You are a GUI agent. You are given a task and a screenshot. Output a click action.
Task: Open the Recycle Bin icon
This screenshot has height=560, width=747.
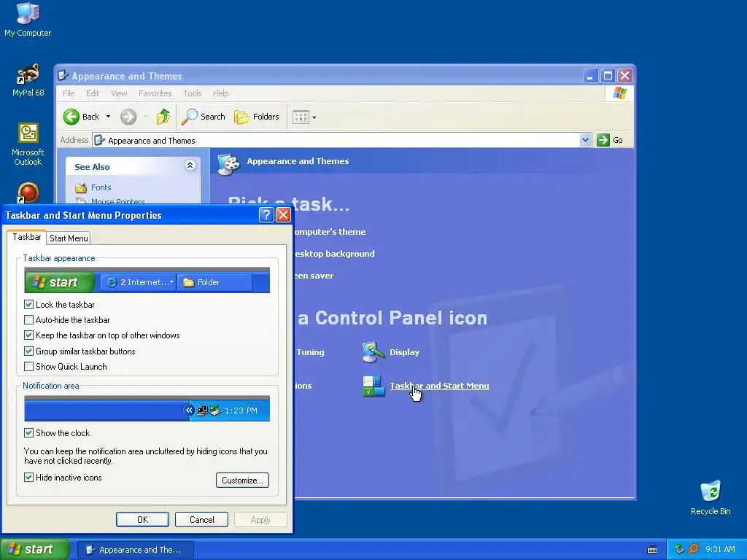(x=711, y=497)
